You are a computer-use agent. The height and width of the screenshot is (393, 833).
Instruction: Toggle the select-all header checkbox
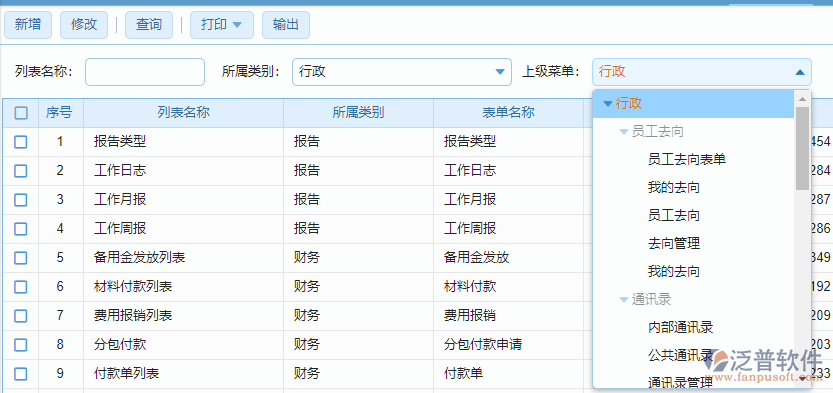pyautogui.click(x=21, y=113)
